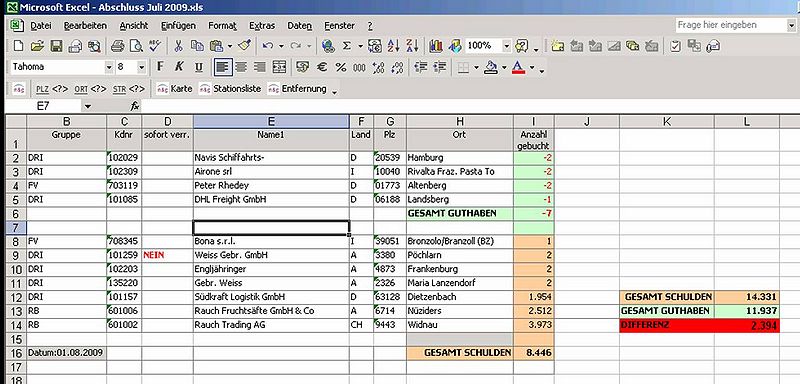Toggle underline formatting (U)
Image resolution: width=800 pixels, height=384 pixels.
198,67
